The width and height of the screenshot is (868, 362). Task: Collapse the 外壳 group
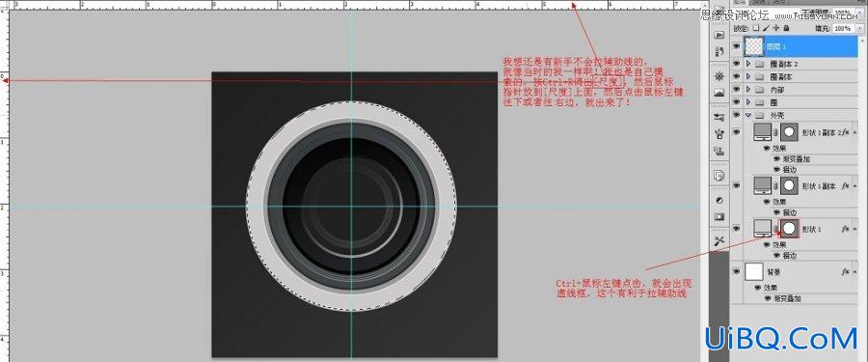[748, 115]
